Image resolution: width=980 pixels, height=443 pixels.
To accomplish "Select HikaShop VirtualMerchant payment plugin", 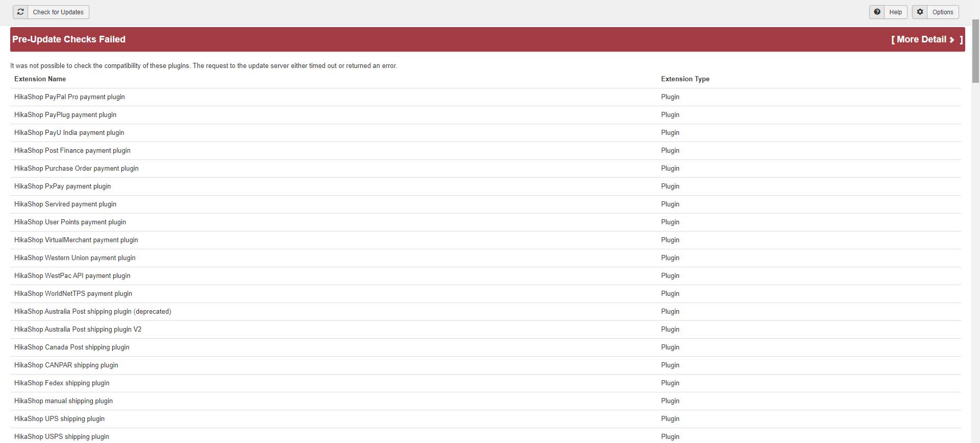I will click(76, 240).
